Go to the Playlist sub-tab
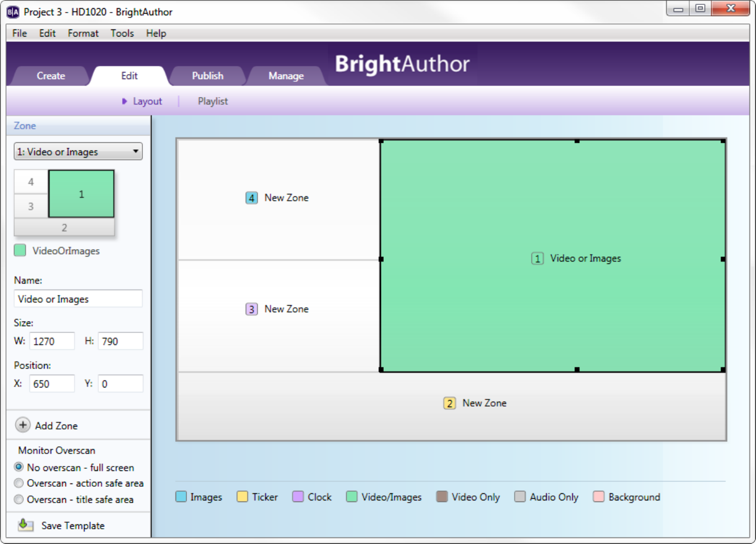 click(213, 101)
